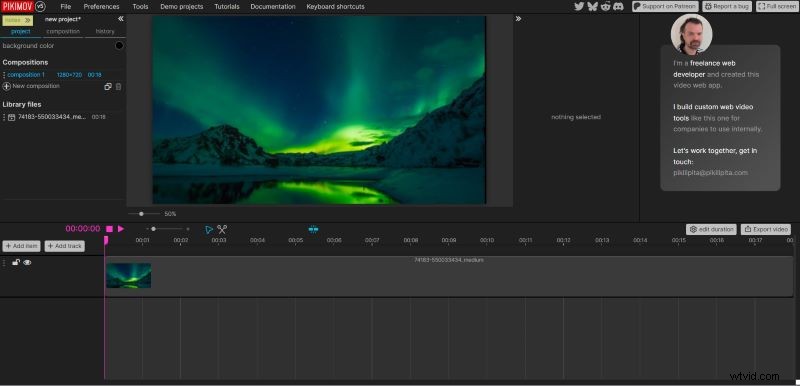Toggle track visibility with the eye icon
Viewport: 800px width, 386px height.
click(x=27, y=262)
